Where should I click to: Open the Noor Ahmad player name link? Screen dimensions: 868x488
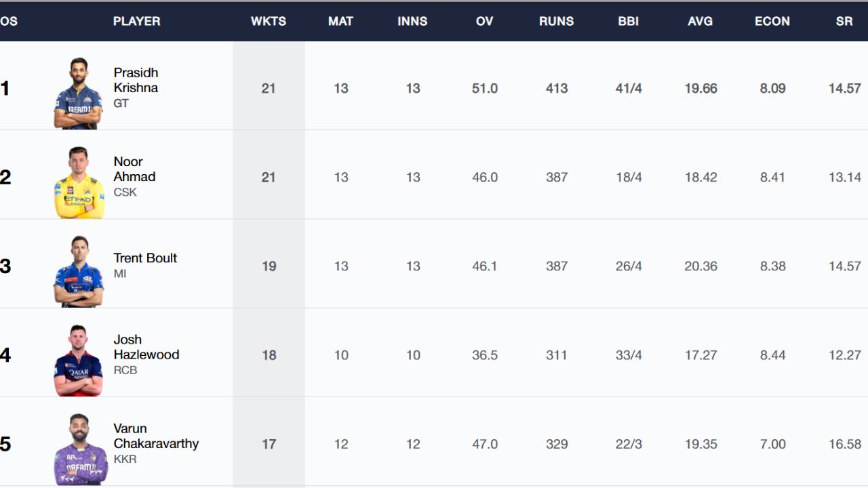pos(134,169)
